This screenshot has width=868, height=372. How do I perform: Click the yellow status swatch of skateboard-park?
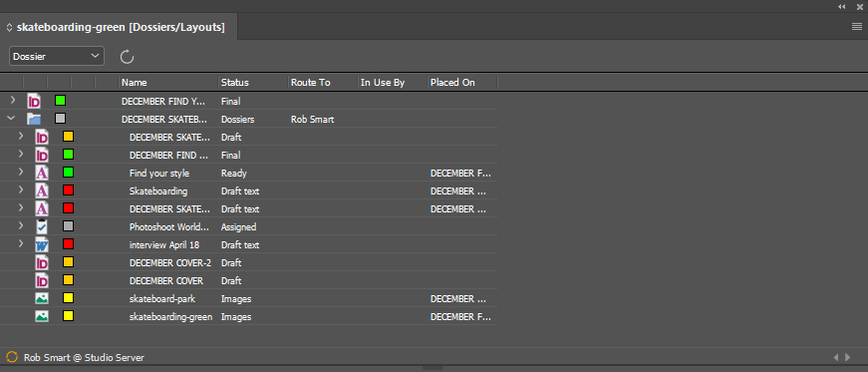68,298
